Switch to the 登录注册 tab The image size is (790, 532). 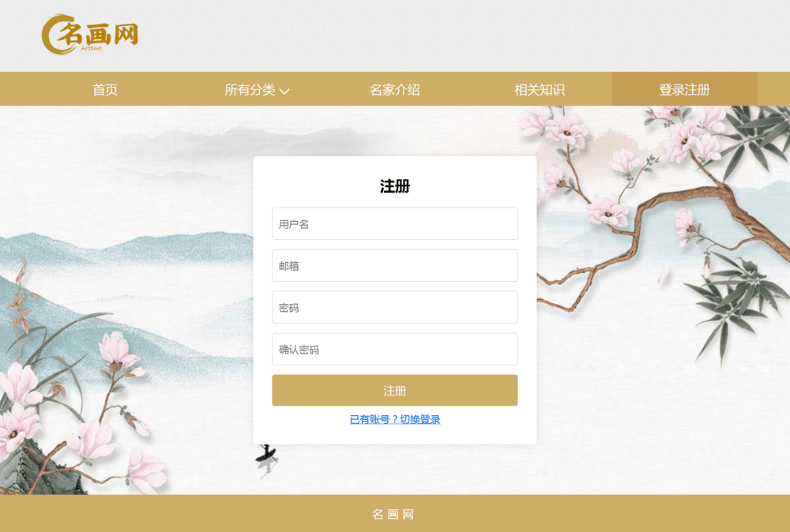pos(684,90)
